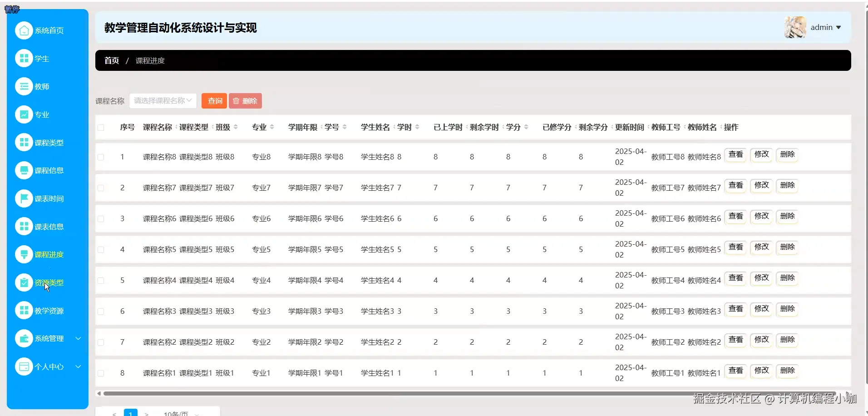Toggle the select-all checkbox in table header

[x=101, y=127]
